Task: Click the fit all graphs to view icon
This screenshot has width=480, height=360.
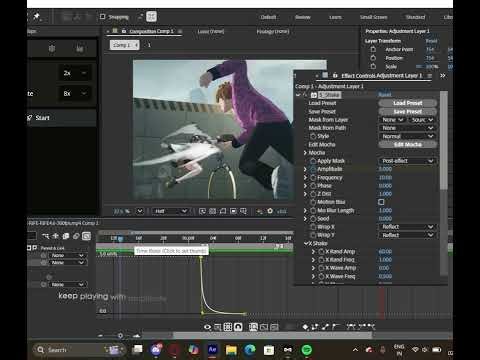Action: pos(274,327)
